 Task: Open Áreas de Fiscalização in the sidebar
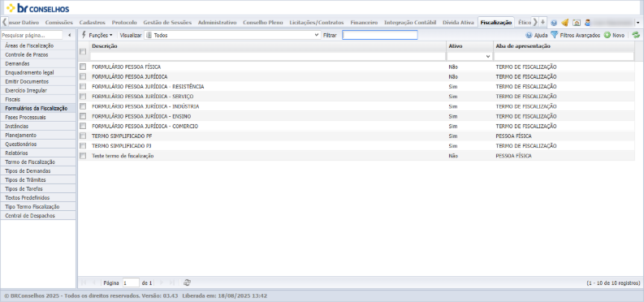pos(38,46)
